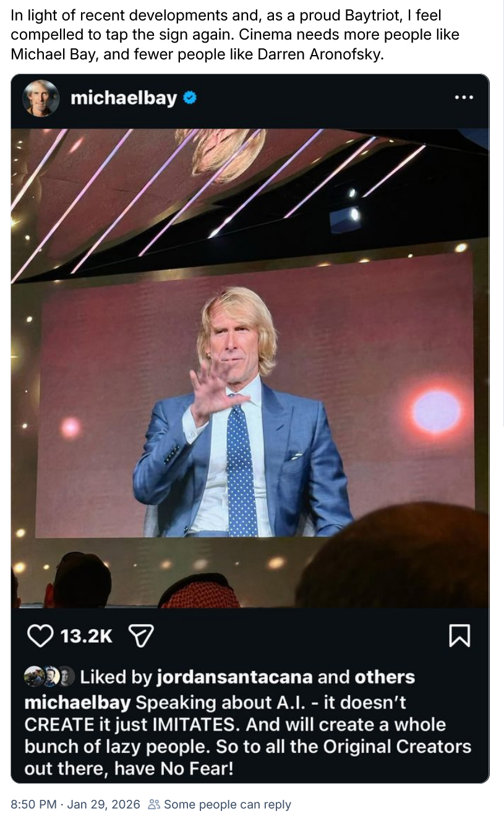Tap the paper plane share icon
This screenshot has width=504, height=819.
coord(140,636)
